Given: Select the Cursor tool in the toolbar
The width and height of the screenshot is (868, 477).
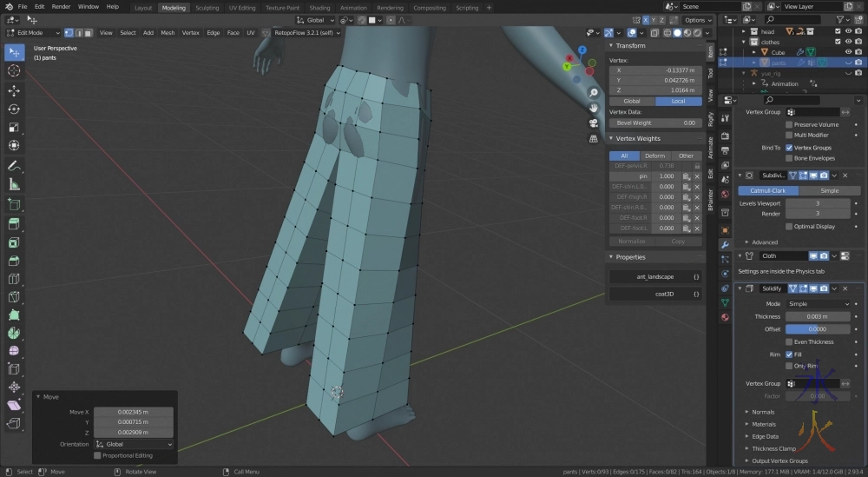Looking at the screenshot, I should [x=14, y=70].
